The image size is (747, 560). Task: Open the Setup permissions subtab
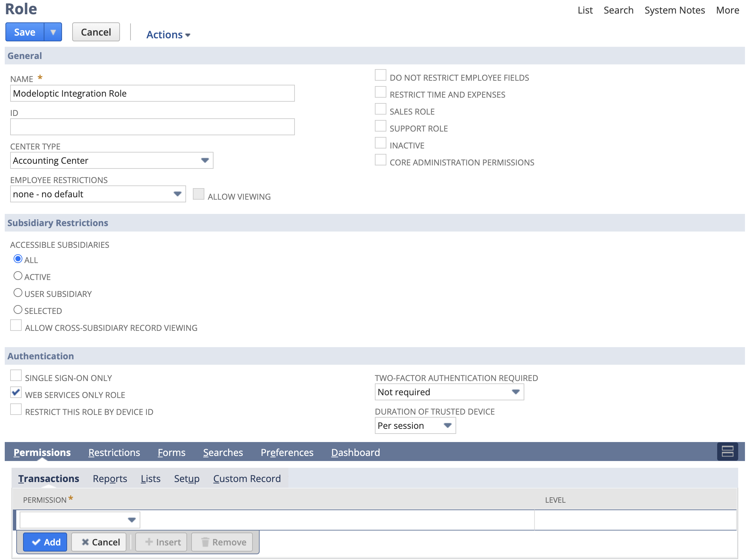(186, 479)
